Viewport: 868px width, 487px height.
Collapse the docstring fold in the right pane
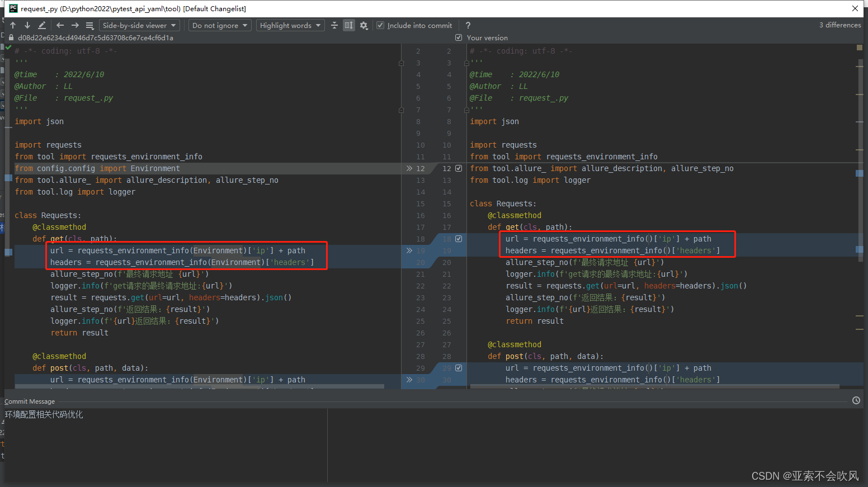466,63
